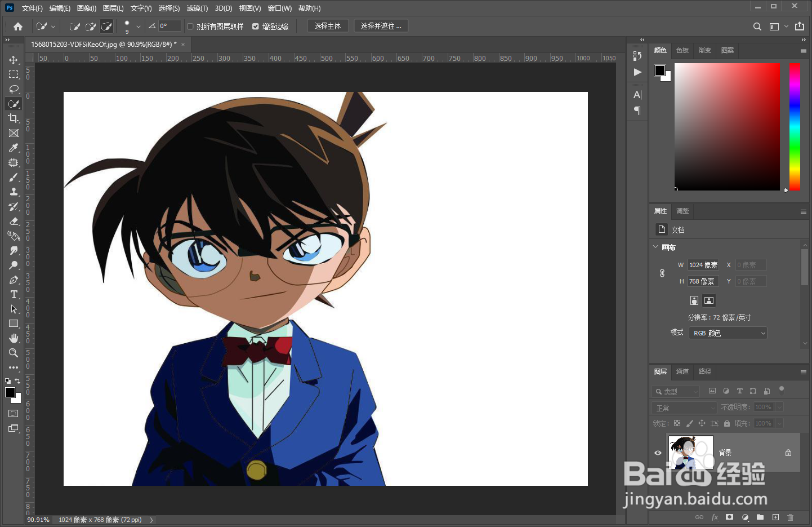Screen dimensions: 812x527
Task: Open the Filter menu
Action: pos(197,8)
